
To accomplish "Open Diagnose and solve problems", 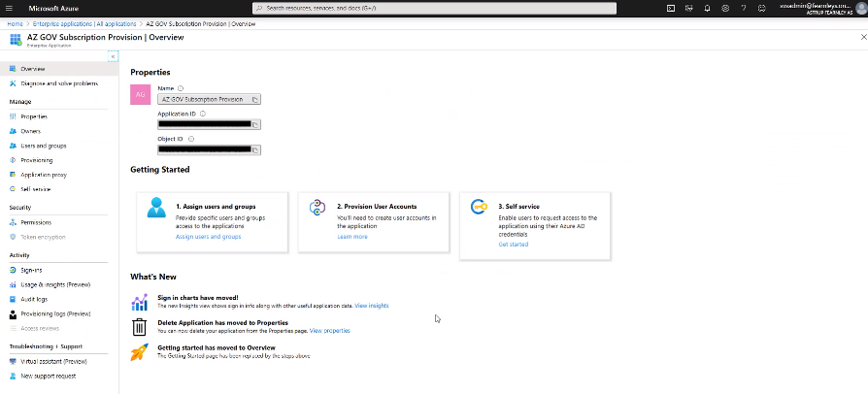I will [x=59, y=83].
